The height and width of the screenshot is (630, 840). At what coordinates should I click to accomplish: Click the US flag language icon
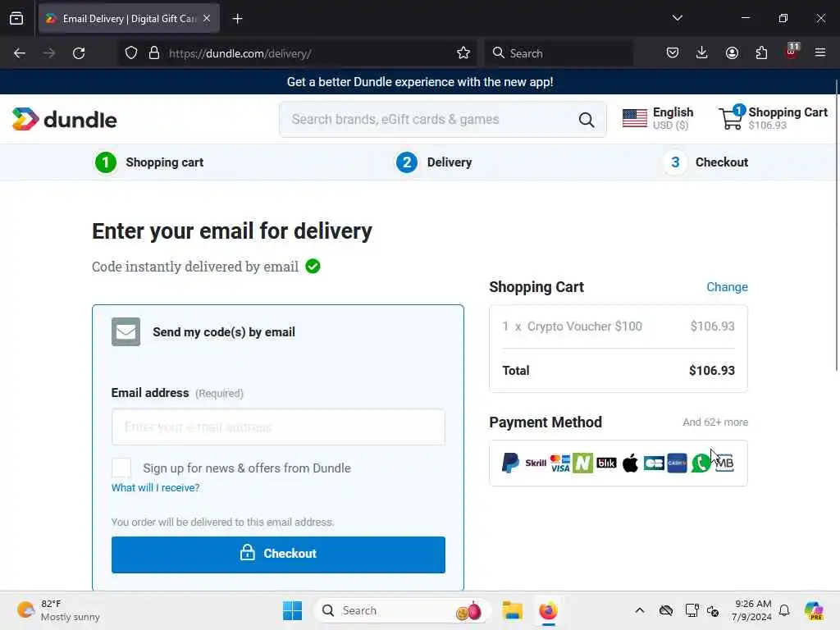(x=635, y=118)
